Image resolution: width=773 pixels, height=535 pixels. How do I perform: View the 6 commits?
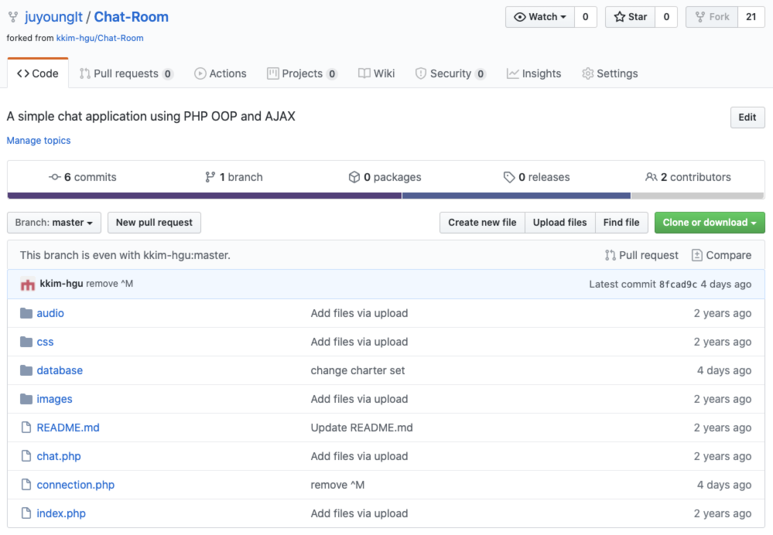click(83, 177)
